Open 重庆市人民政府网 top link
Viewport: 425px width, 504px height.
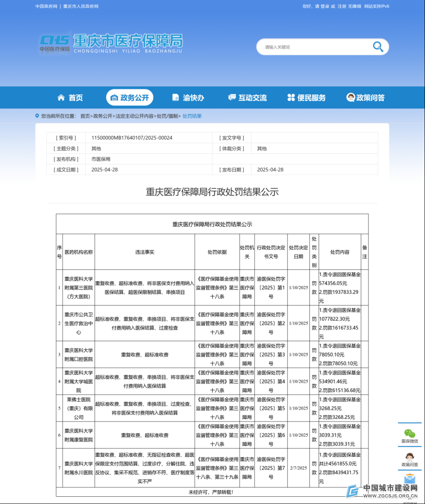(x=81, y=6)
